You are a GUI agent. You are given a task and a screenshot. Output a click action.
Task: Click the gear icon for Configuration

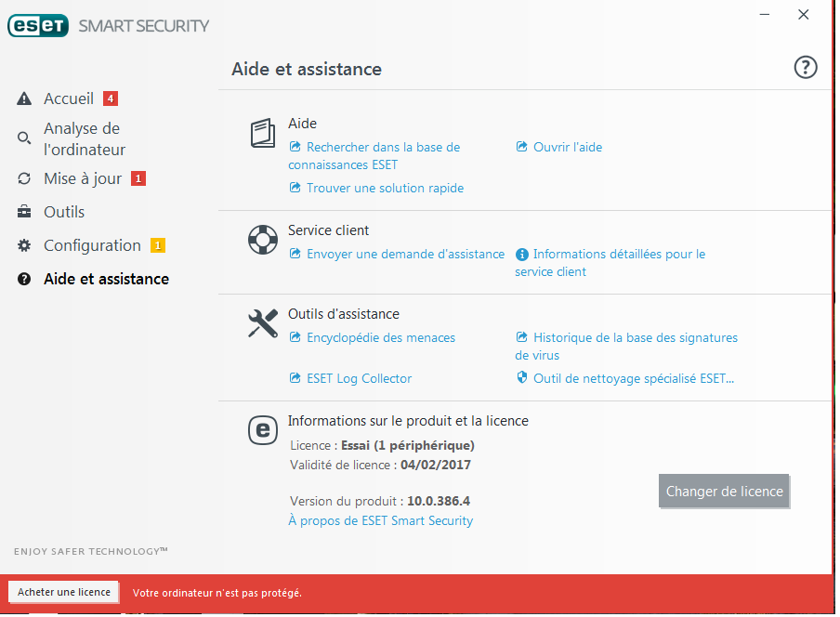tap(24, 245)
